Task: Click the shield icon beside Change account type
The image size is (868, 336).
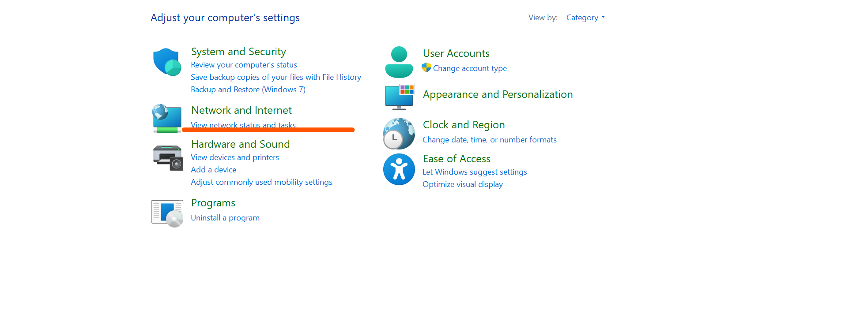Action: [426, 67]
